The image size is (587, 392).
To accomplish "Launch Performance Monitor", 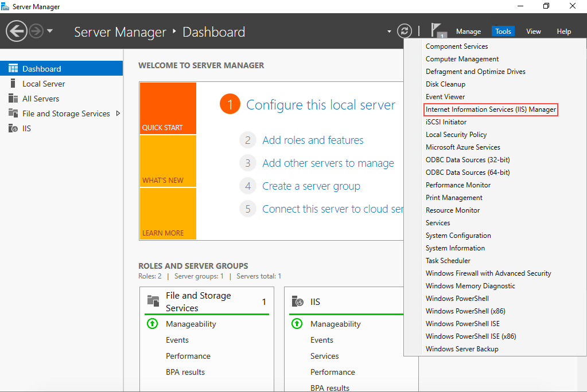I will (458, 185).
